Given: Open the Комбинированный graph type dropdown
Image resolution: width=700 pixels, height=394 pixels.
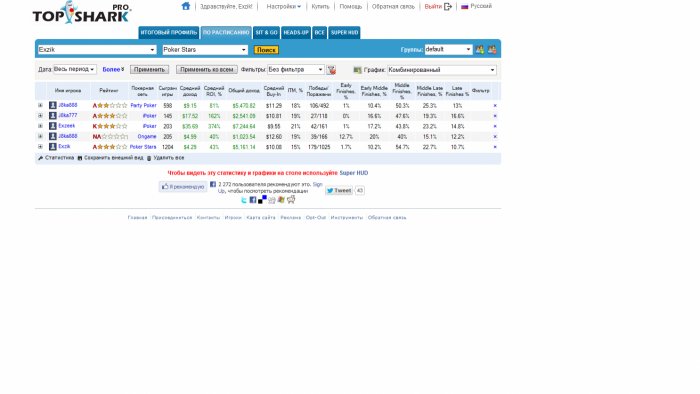Looking at the screenshot, I should [442, 70].
